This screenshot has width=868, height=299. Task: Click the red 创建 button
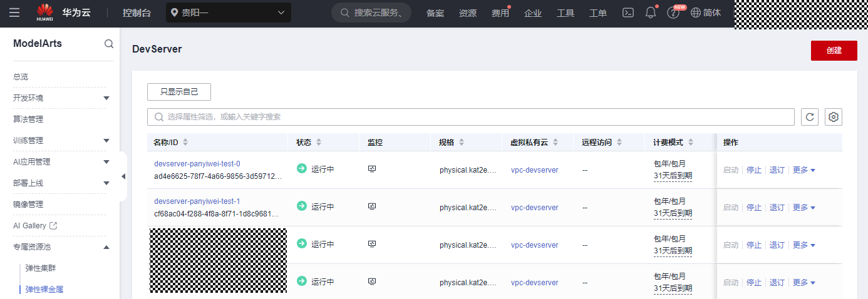pos(834,51)
